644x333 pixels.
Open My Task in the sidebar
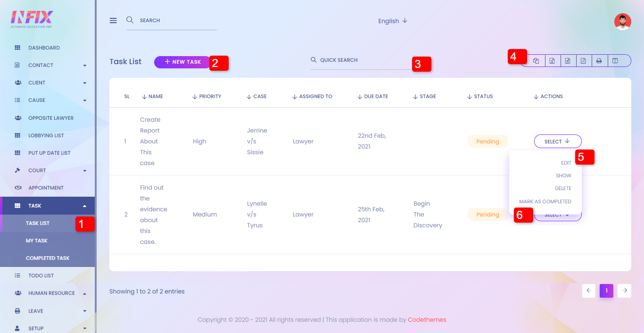tap(37, 241)
